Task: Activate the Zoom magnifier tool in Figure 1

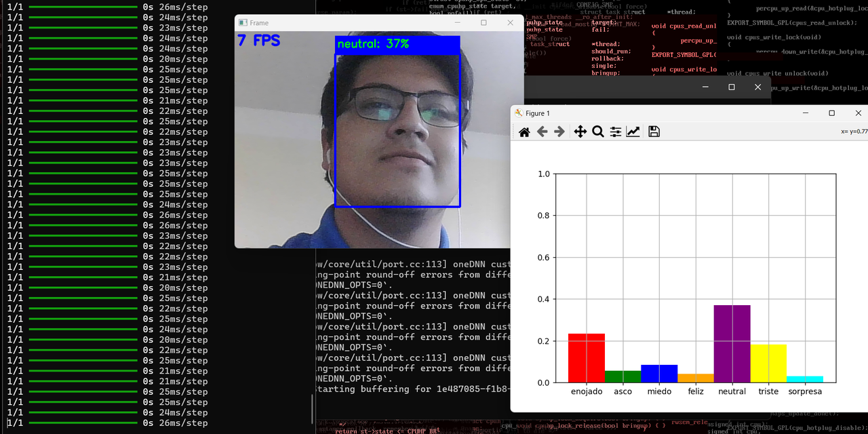Action: click(598, 132)
